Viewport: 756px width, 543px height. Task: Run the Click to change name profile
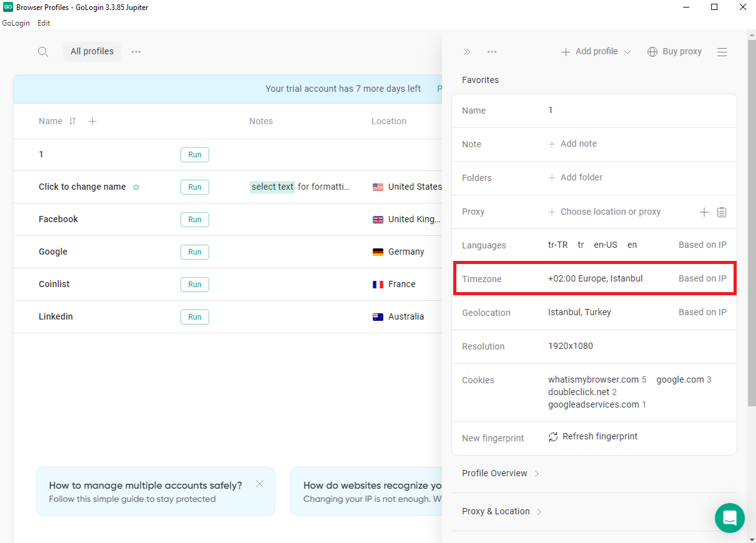tap(195, 187)
